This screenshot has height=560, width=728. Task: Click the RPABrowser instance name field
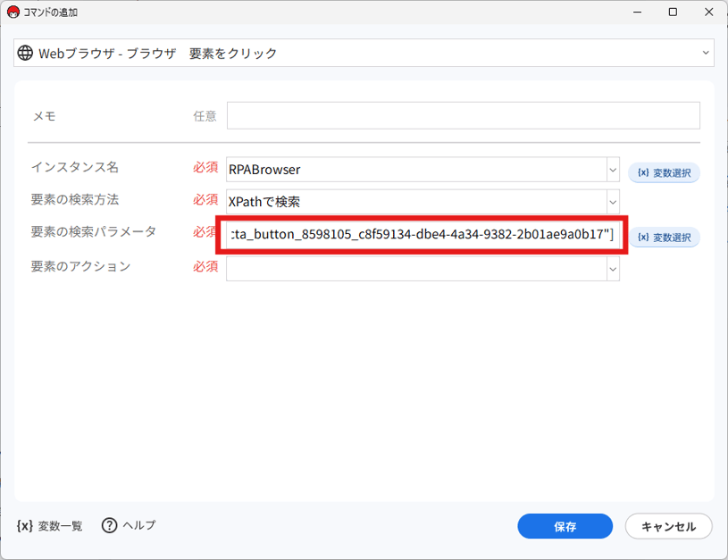(x=415, y=169)
